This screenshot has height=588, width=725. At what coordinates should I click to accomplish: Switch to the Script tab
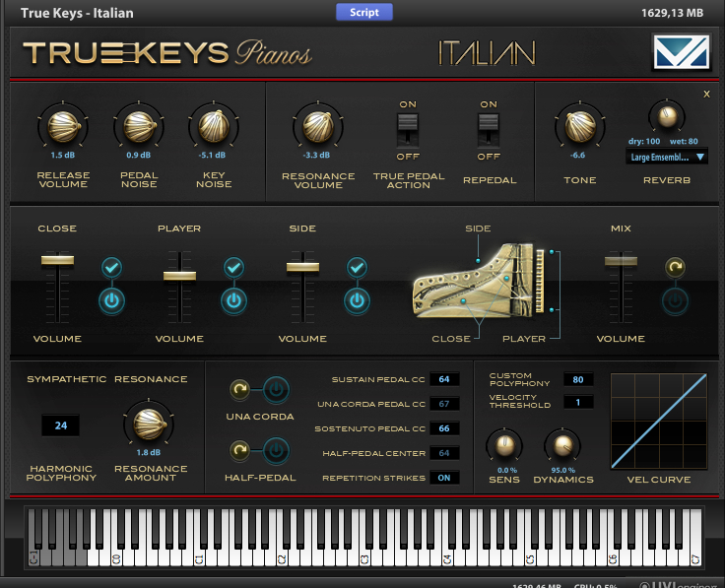364,12
